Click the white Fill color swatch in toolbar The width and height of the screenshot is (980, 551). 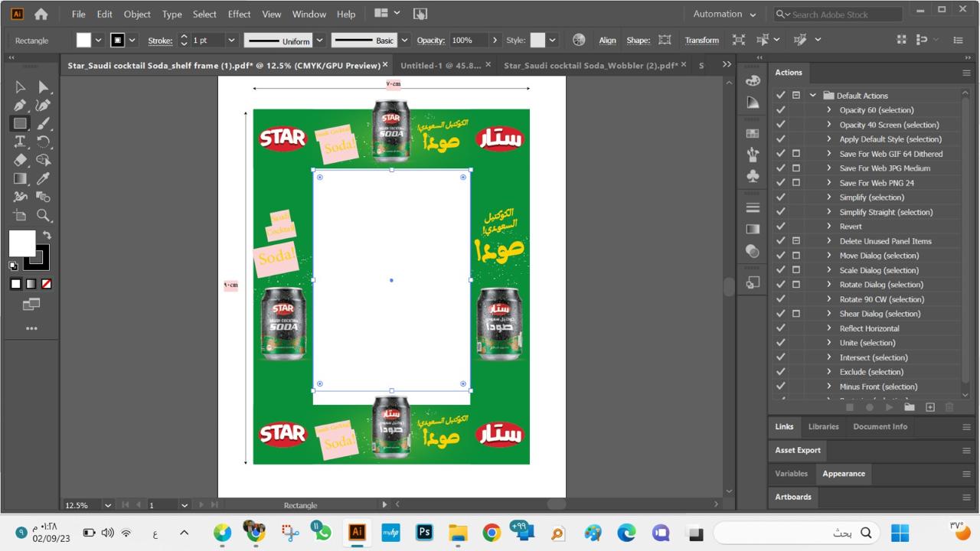tap(21, 243)
